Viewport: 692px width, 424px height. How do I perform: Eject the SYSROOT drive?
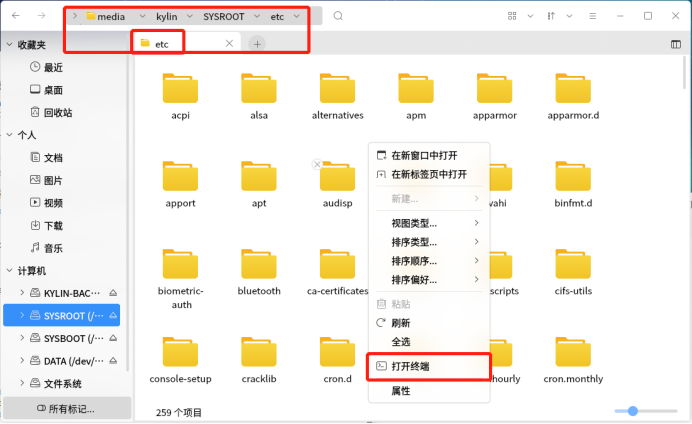point(113,315)
